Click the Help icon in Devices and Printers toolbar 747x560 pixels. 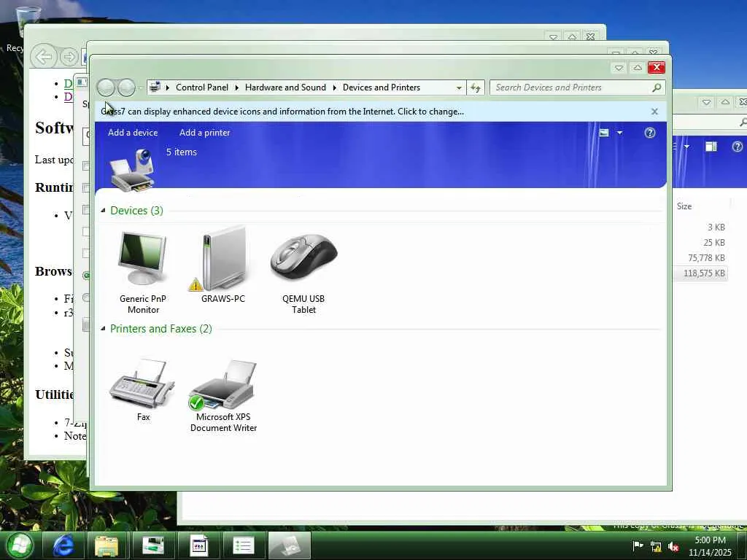click(650, 133)
